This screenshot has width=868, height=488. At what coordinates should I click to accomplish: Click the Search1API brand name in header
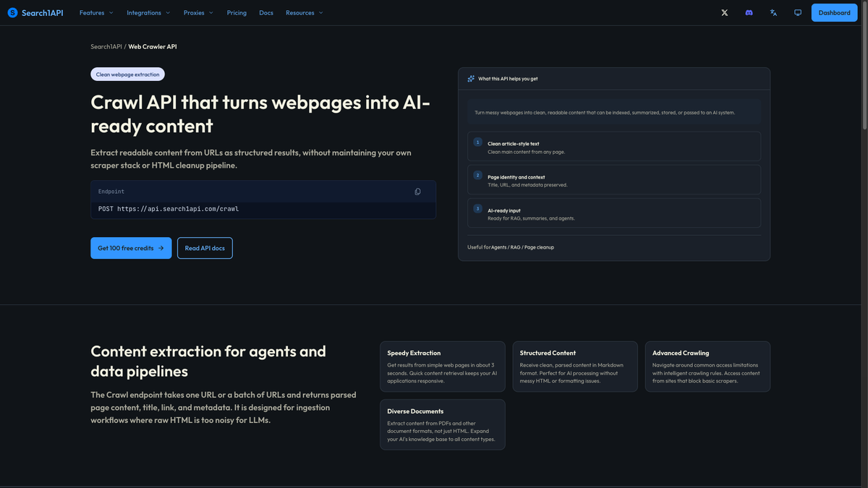43,12
